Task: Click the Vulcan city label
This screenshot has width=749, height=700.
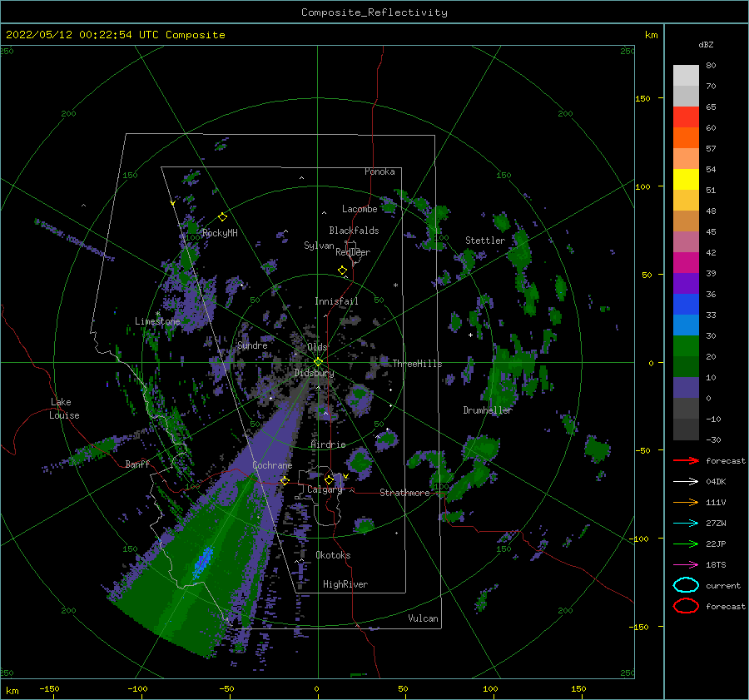Action: [x=424, y=618]
